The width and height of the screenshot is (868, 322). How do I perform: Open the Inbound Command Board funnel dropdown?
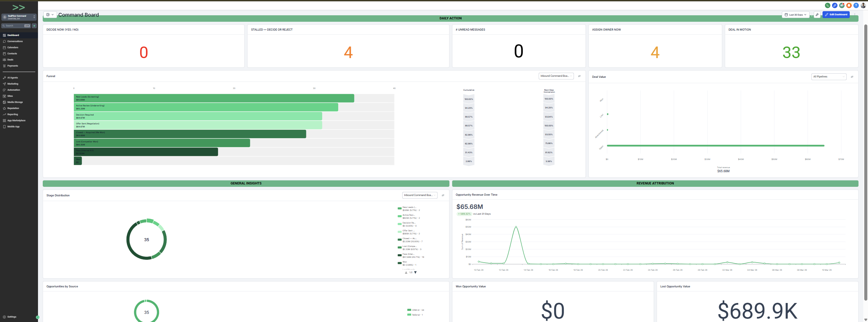[556, 76]
